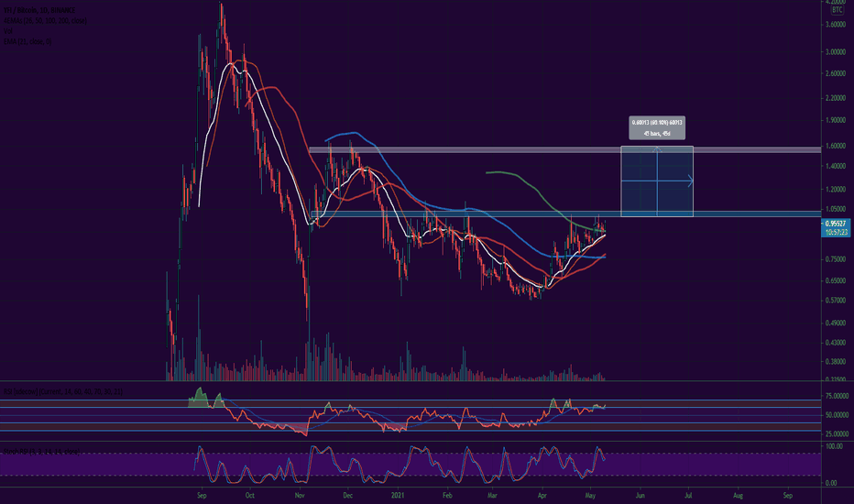
Task: Click the BTC currency badge on price axis
Action: tap(838, 10)
